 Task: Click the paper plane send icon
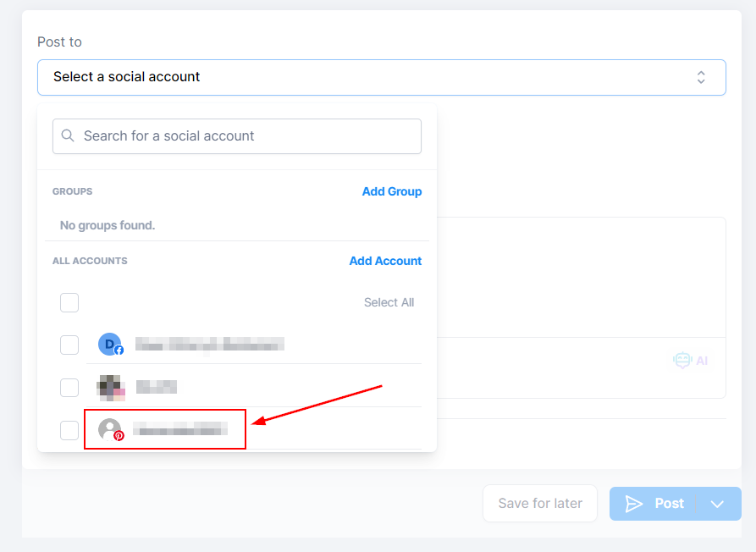634,504
